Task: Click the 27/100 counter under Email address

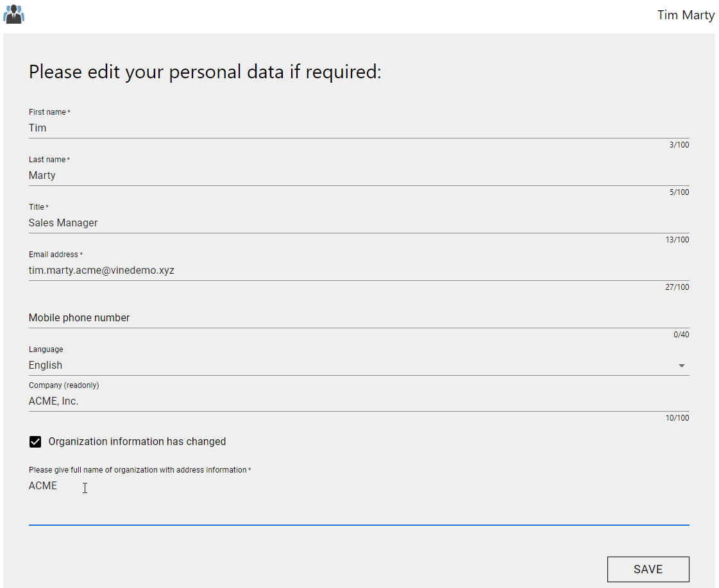Action: tap(677, 287)
